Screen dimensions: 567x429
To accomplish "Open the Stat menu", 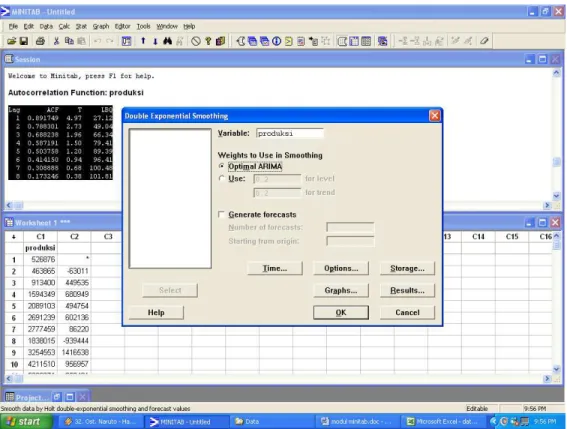I will [x=81, y=26].
